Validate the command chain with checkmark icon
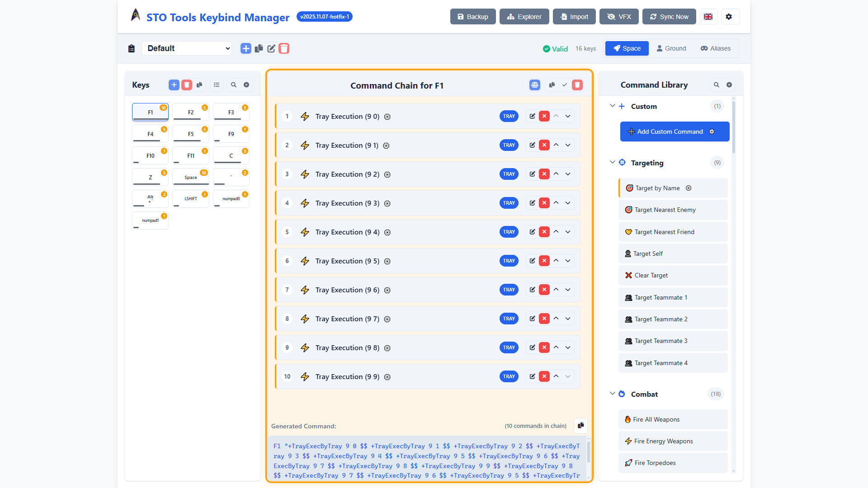 click(x=564, y=84)
